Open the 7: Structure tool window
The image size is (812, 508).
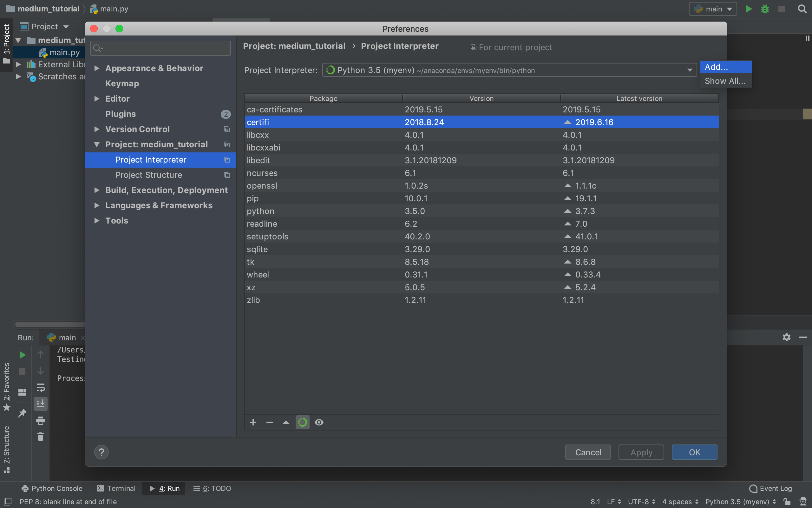(x=7, y=450)
